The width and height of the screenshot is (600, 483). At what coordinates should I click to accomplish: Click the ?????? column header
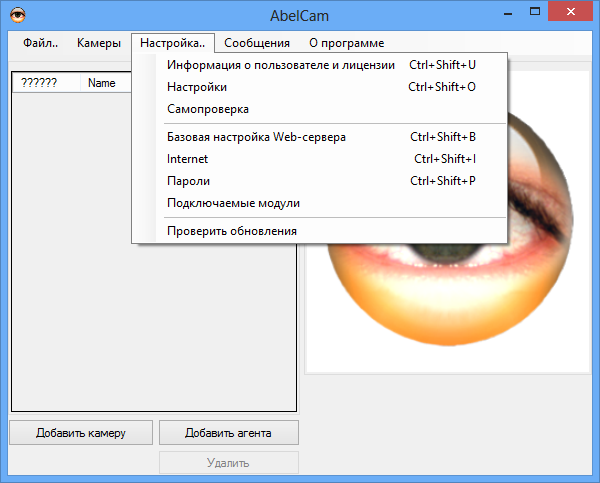pyautogui.click(x=46, y=83)
